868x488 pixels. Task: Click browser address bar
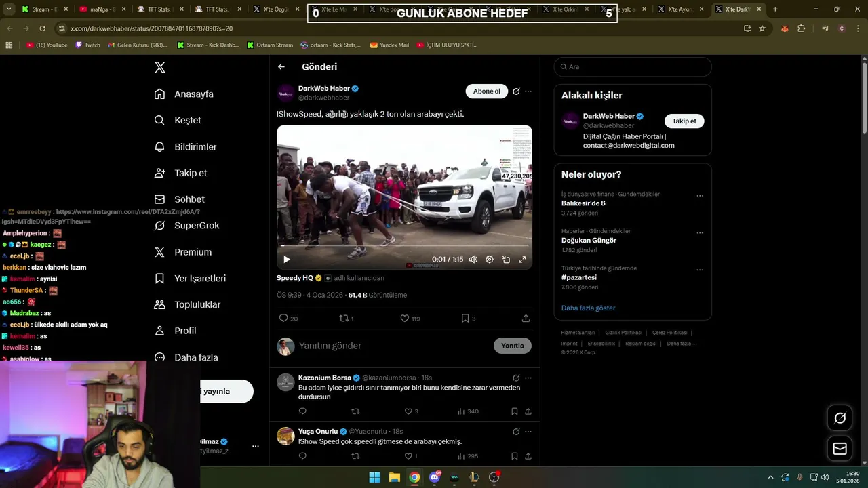coord(400,28)
